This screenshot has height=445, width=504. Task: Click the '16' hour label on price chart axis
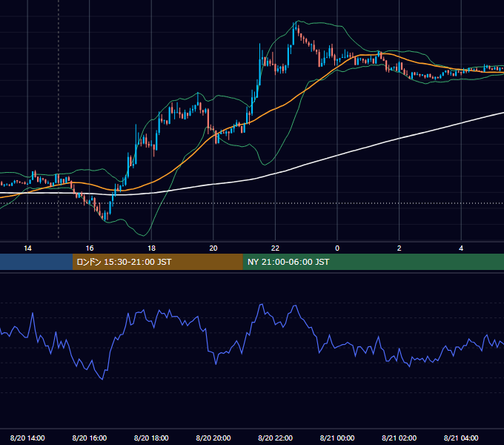point(90,248)
